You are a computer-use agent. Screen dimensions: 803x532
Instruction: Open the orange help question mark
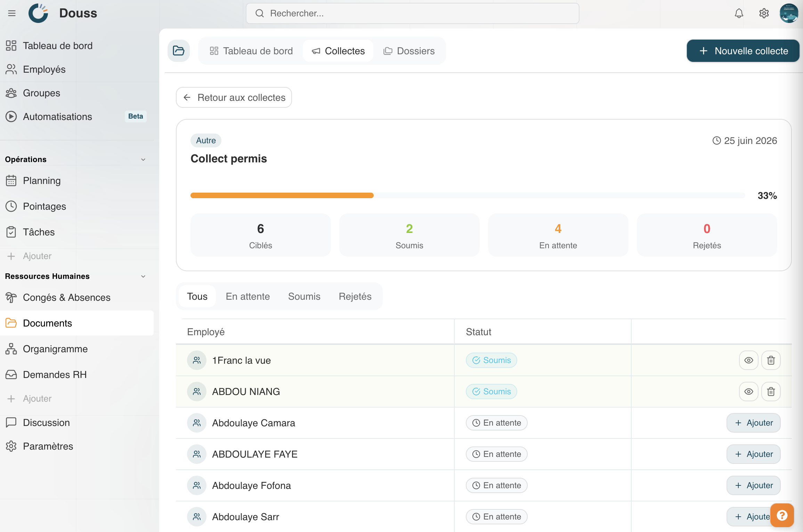(x=782, y=515)
